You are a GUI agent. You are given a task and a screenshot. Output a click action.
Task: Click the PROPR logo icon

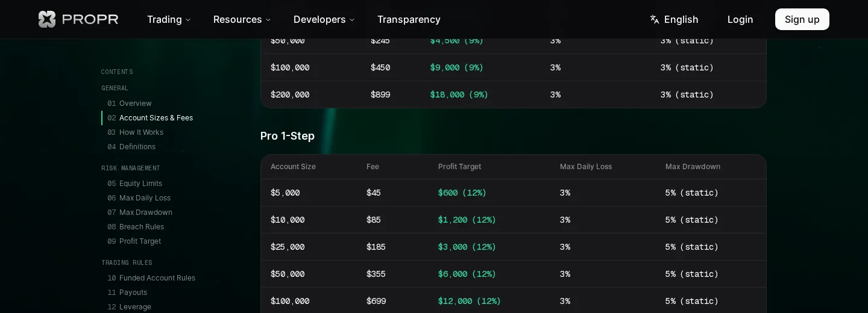[47, 19]
